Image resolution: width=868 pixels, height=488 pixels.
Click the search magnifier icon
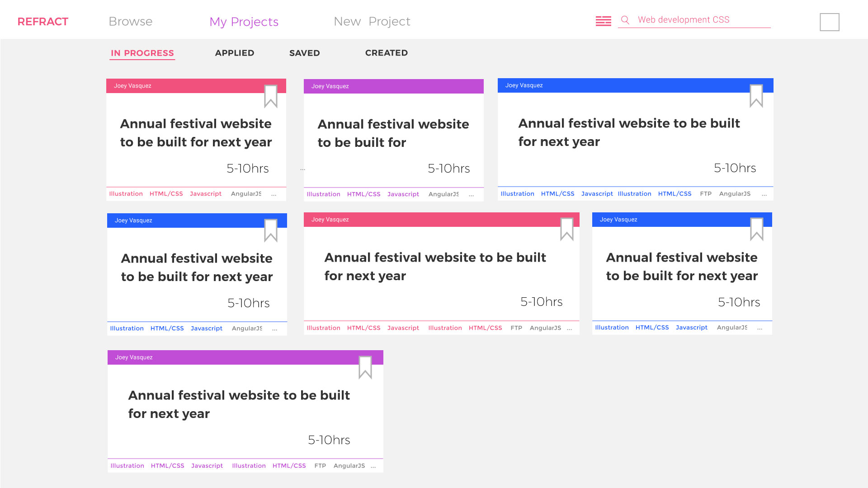click(x=625, y=20)
